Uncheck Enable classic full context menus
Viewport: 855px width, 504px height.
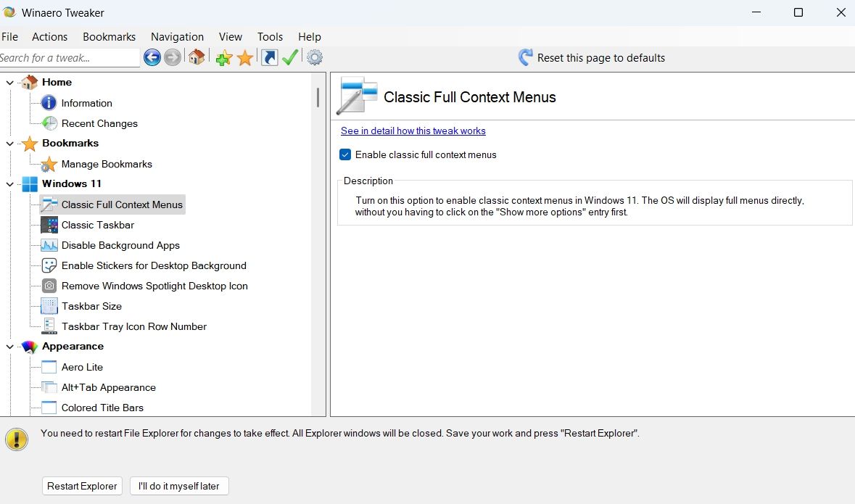(345, 155)
